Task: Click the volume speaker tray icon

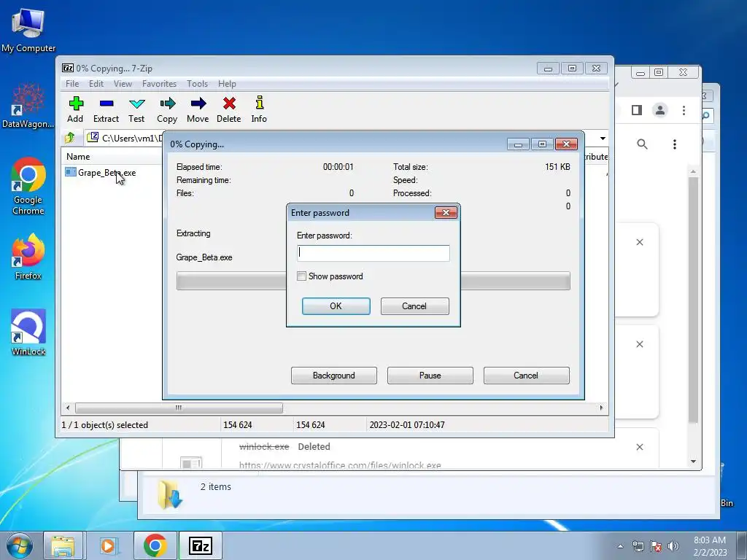Action: point(673,546)
